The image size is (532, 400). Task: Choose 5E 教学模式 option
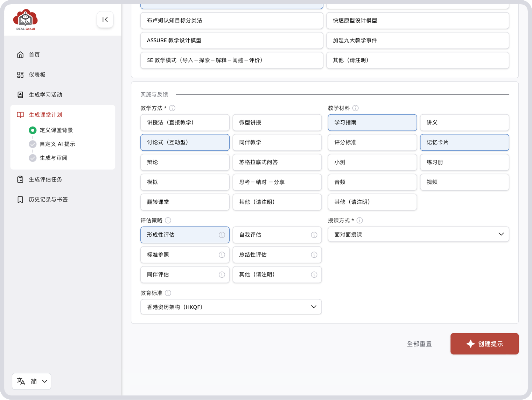point(232,60)
